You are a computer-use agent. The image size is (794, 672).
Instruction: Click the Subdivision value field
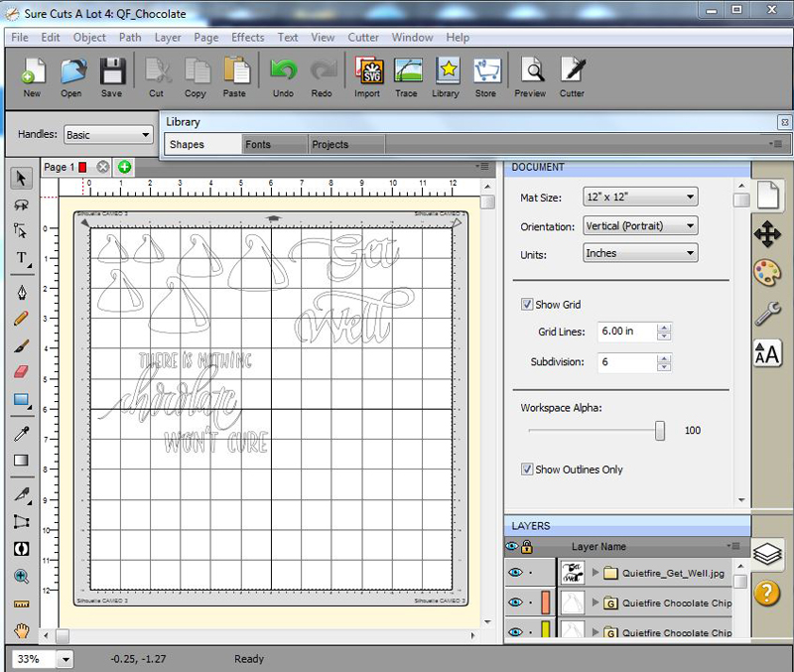click(627, 362)
